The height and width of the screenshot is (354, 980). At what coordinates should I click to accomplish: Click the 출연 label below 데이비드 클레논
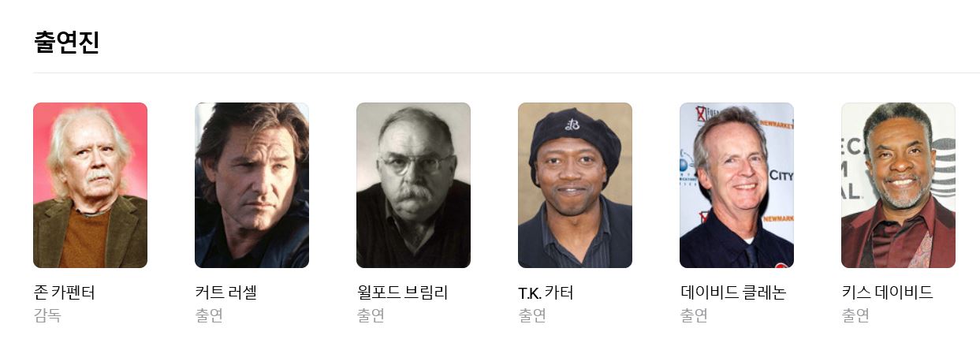[x=694, y=315]
